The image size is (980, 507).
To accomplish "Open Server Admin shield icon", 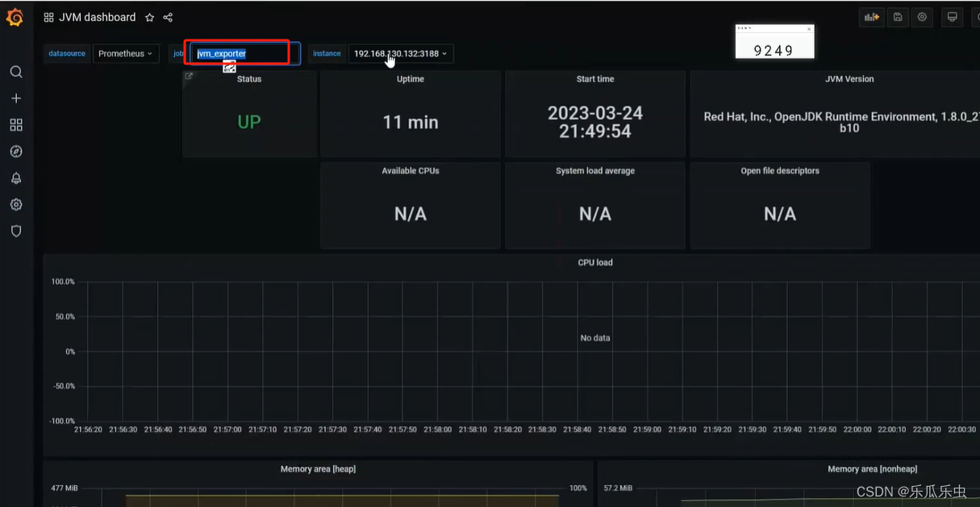I will coord(16,231).
